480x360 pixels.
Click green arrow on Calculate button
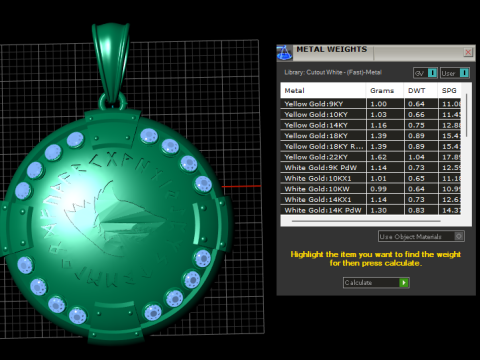[x=404, y=283]
